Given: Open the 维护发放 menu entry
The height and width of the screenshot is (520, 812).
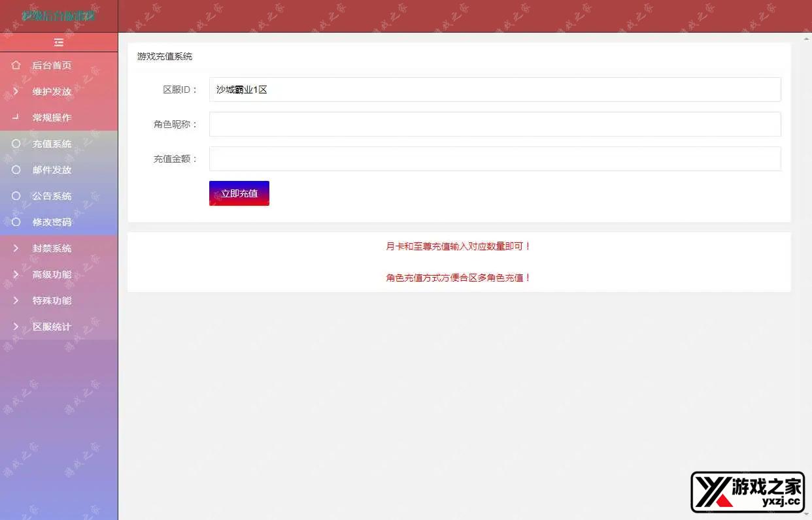Looking at the screenshot, I should point(52,91).
